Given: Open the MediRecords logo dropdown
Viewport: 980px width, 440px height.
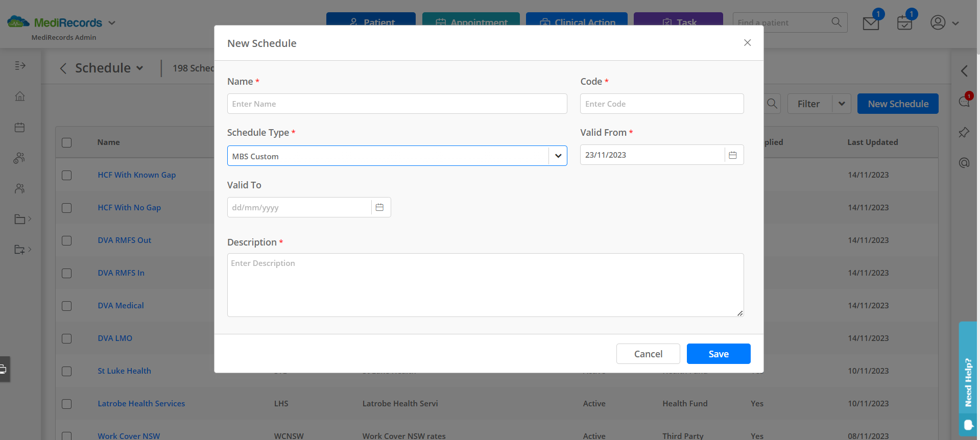Looking at the screenshot, I should (112, 23).
